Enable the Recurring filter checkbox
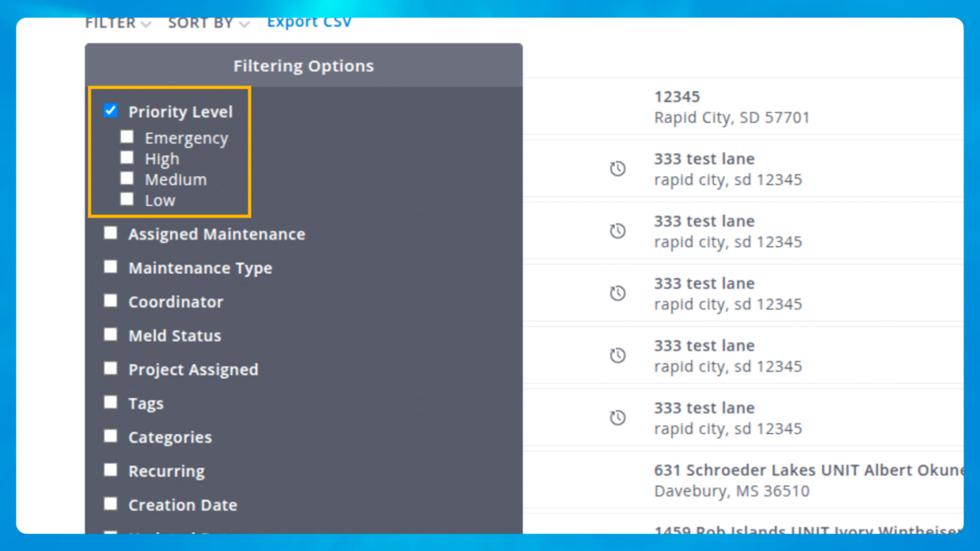The height and width of the screenshot is (551, 980). [111, 470]
